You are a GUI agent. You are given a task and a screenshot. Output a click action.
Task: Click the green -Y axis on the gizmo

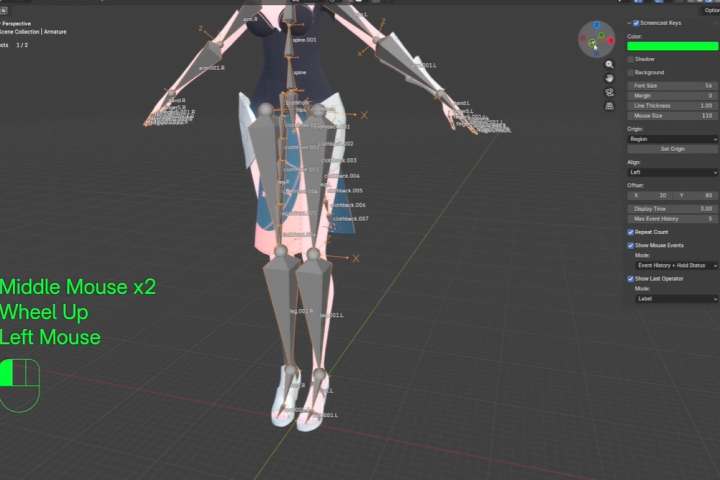592,43
